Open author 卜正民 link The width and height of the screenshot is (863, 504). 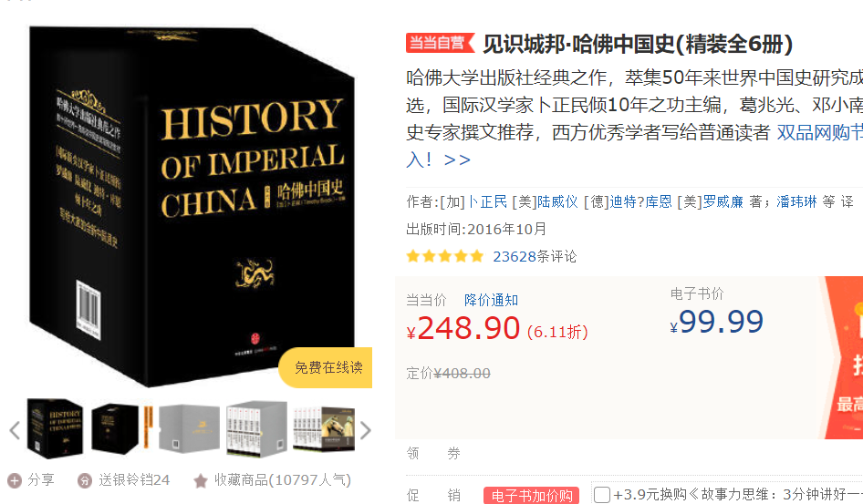(488, 201)
